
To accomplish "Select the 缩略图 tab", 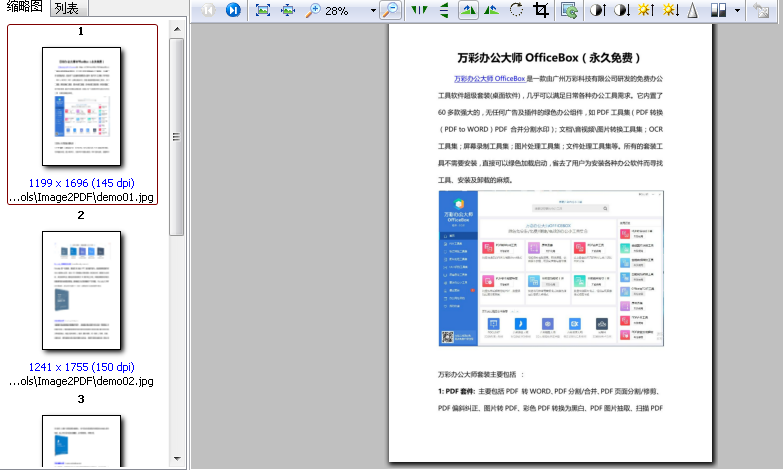I will click(24, 8).
